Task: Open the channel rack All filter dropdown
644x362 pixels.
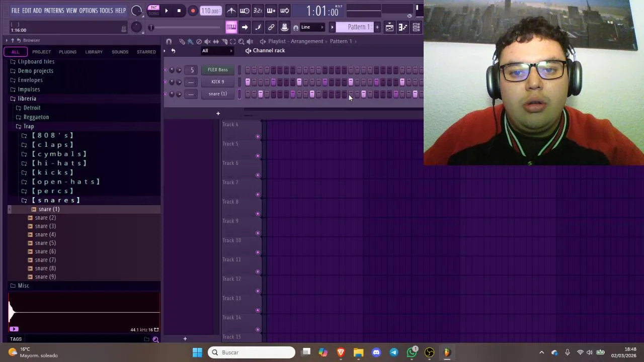Action: (x=217, y=51)
